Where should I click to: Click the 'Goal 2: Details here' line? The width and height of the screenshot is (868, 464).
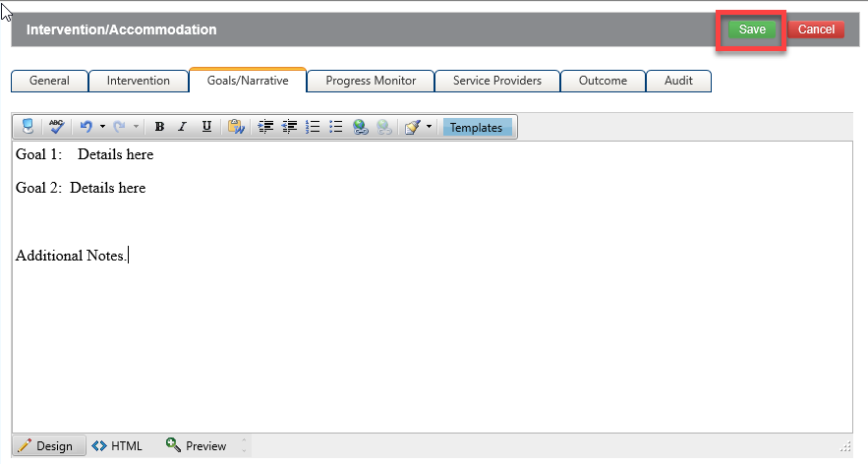coord(81,188)
